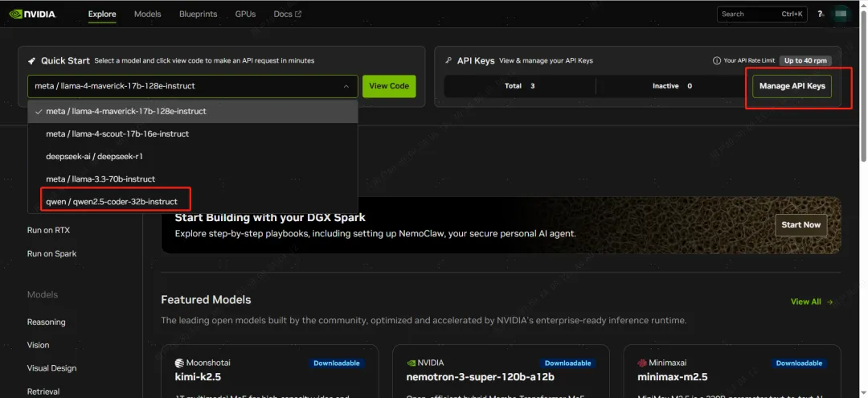The width and height of the screenshot is (868, 398).
Task: Click the View Code button
Action: (x=389, y=86)
